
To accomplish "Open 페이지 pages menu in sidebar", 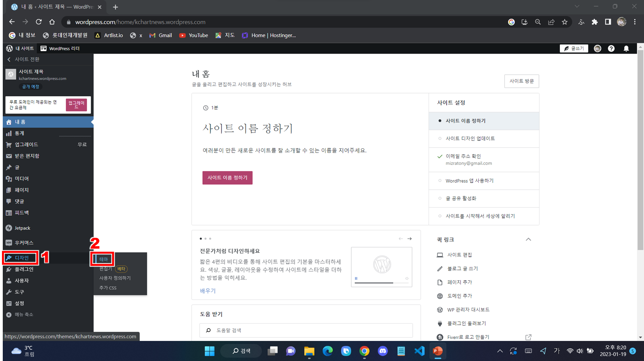I will [48, 190].
